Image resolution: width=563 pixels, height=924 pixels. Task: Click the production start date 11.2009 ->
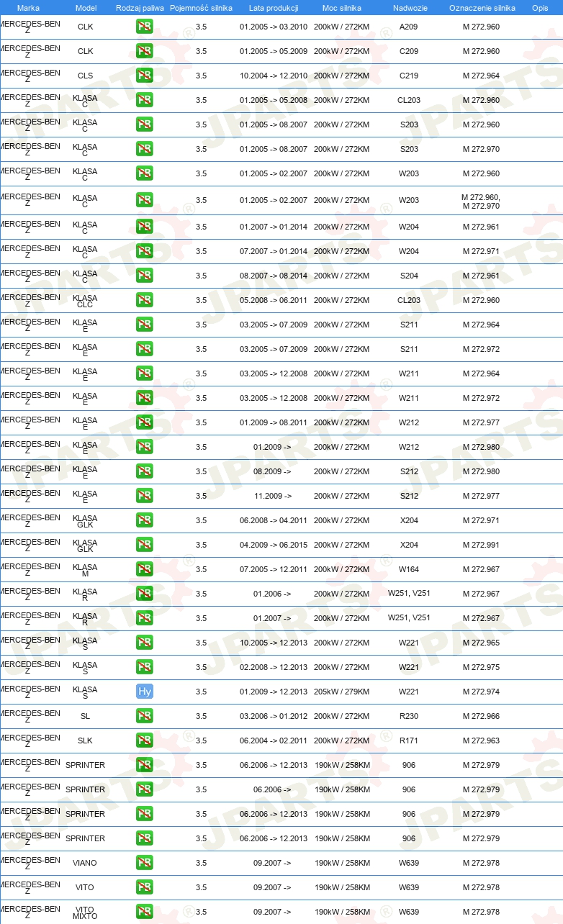(272, 496)
